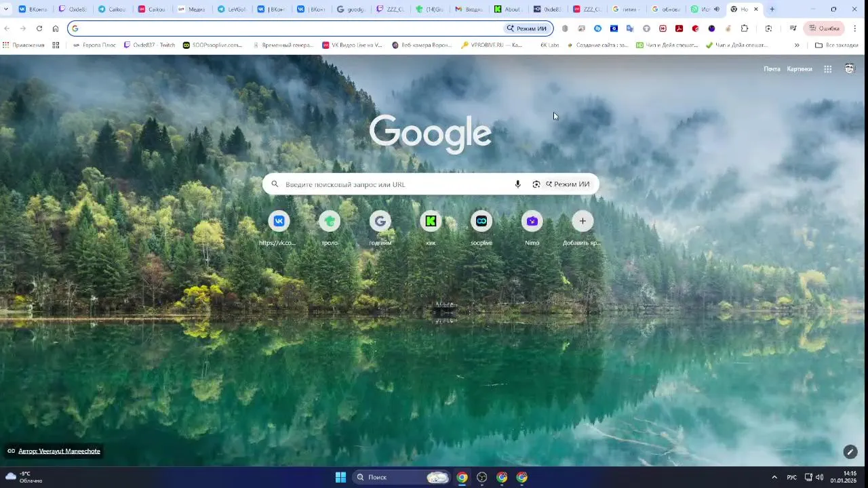This screenshot has height=488, width=868.
Task: Open the 'Почта' link
Action: [772, 69]
